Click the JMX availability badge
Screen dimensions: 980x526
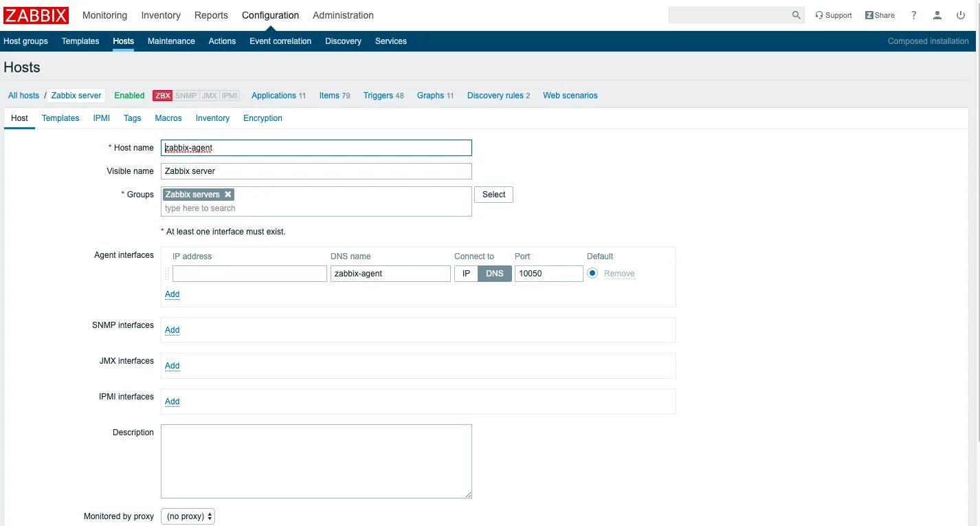pos(209,96)
